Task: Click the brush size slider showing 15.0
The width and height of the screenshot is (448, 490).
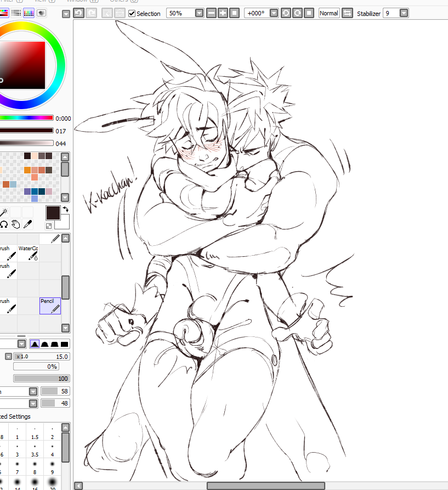Action: [x=42, y=357]
